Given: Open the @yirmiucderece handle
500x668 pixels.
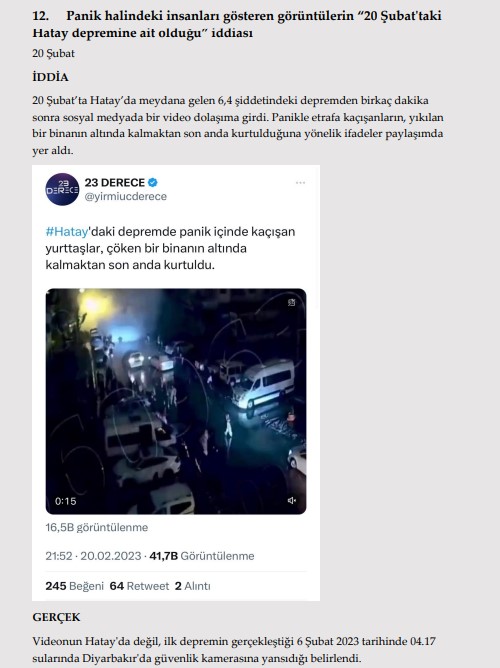Looking at the screenshot, I should [126, 196].
